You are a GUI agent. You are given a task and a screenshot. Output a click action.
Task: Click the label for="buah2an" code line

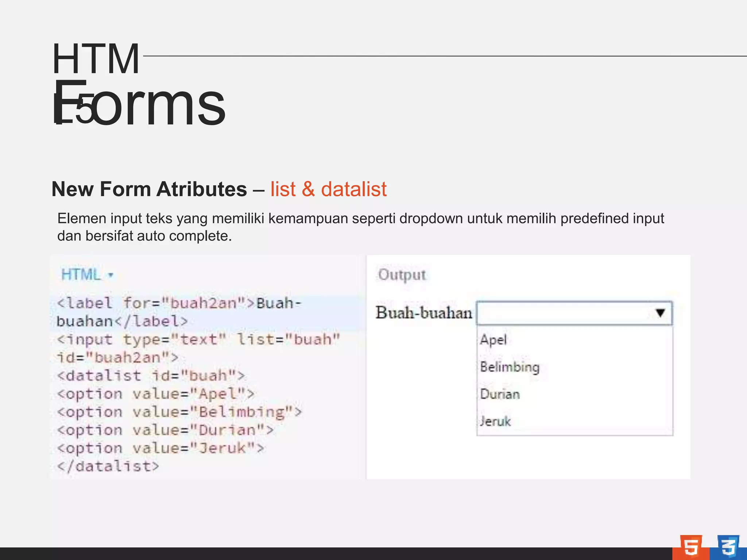click(x=179, y=303)
